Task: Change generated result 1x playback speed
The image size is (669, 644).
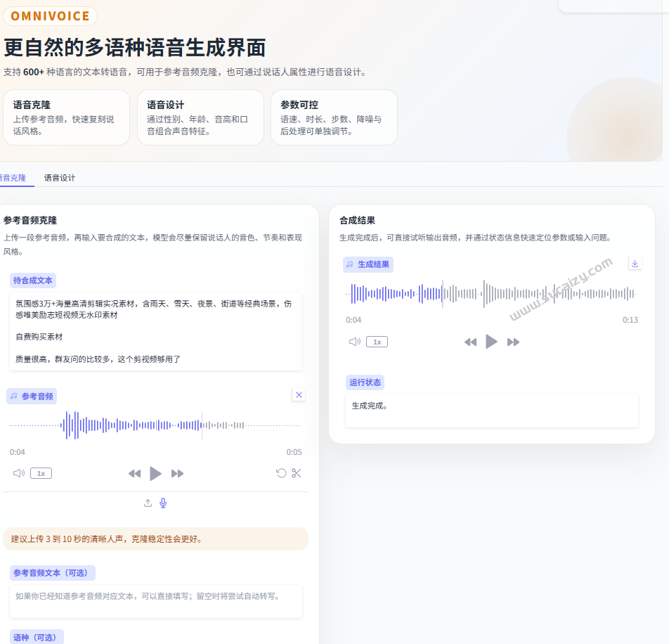Action: click(377, 342)
